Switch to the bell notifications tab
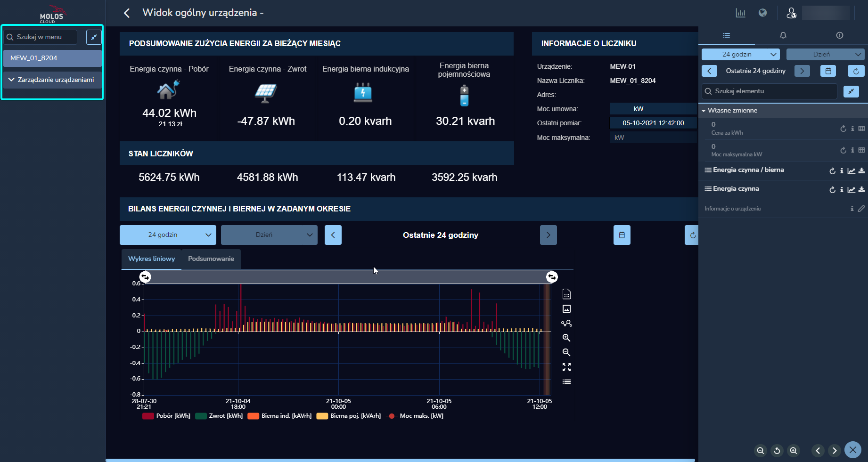The image size is (868, 462). point(783,35)
